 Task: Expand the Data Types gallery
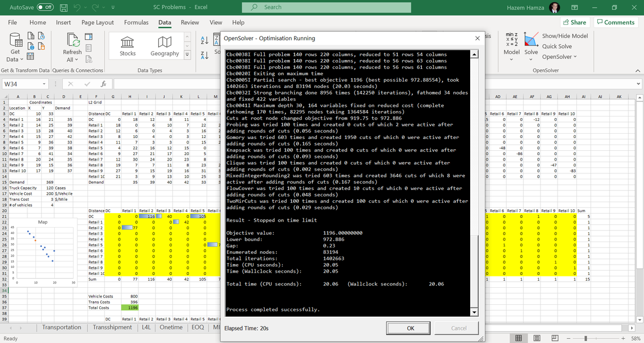(x=187, y=55)
